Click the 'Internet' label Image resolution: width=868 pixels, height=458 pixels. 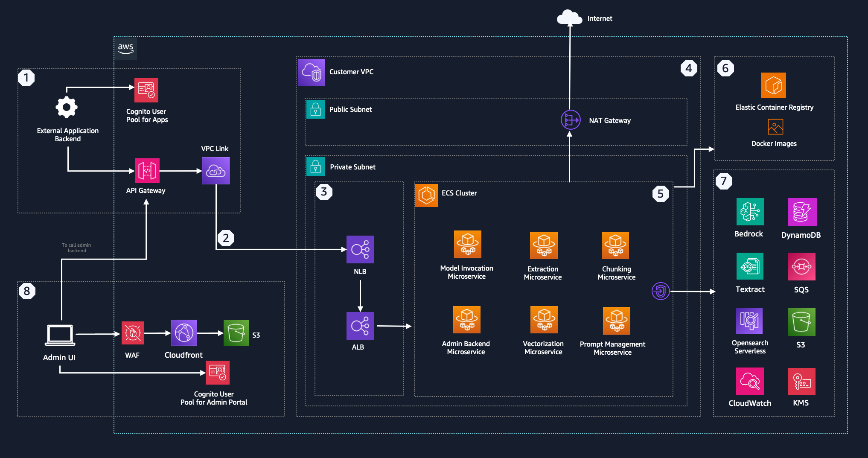(600, 18)
